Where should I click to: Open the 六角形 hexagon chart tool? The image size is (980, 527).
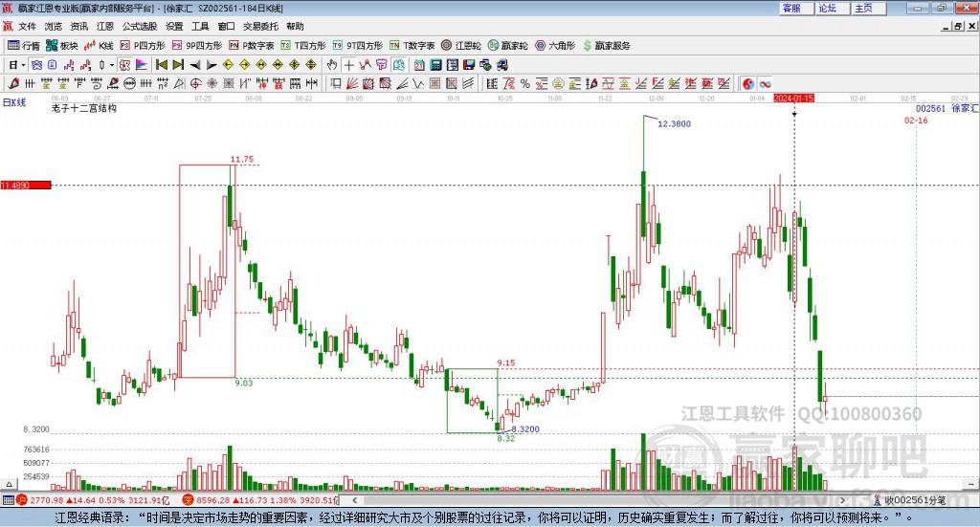553,45
